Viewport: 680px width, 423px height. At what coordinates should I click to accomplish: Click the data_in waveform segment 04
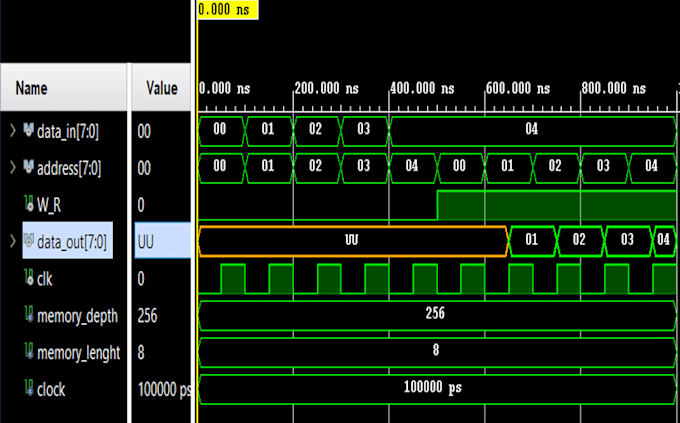[x=533, y=131]
